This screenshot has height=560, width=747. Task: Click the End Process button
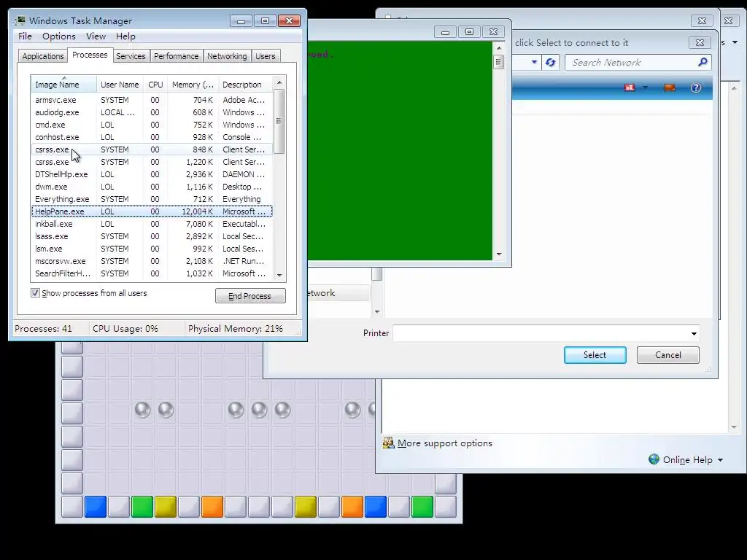(250, 296)
